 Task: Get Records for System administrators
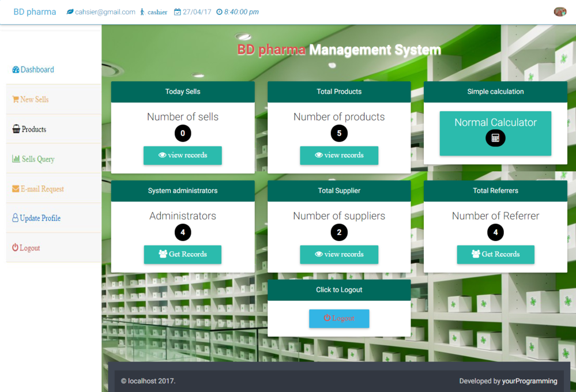[182, 254]
